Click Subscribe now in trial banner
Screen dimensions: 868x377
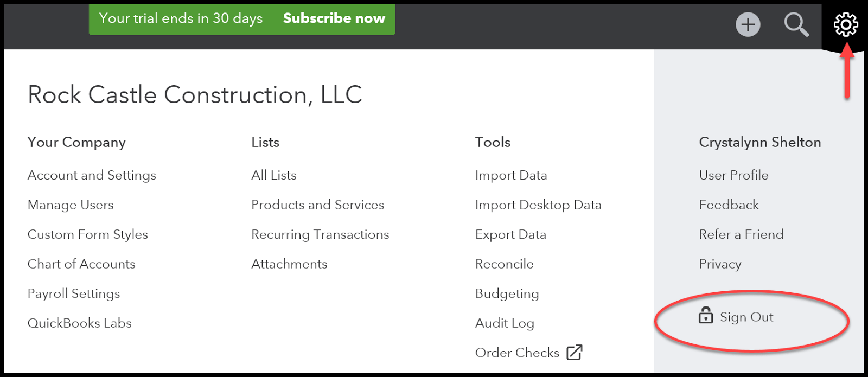point(334,18)
